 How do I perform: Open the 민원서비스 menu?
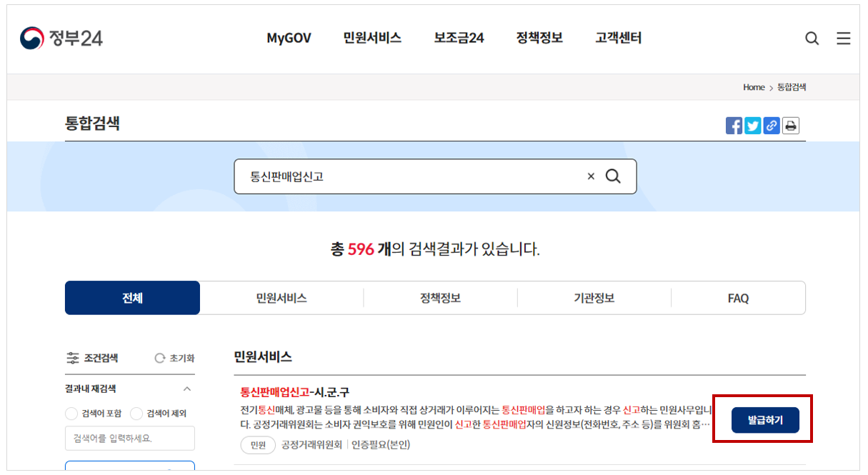point(372,39)
